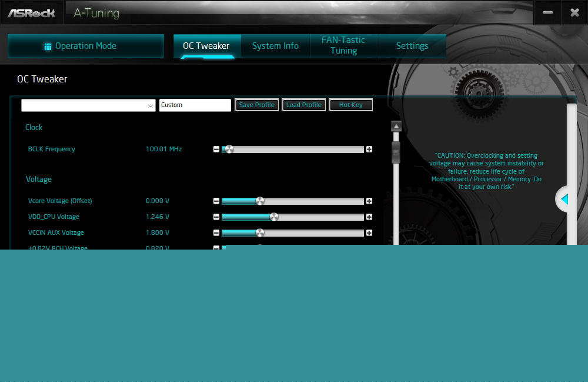Minimize the A-Tuning window
This screenshot has width=588, height=382.
pyautogui.click(x=547, y=13)
